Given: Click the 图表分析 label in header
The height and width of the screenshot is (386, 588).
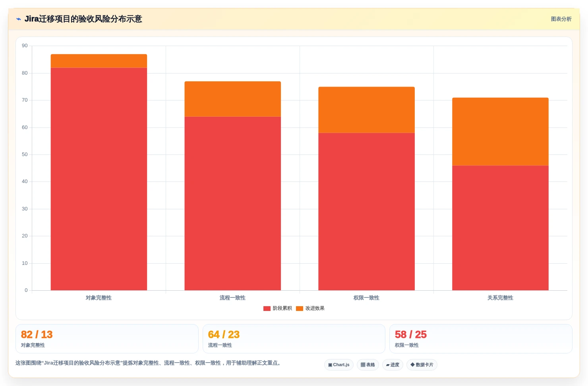Looking at the screenshot, I should click(x=561, y=19).
